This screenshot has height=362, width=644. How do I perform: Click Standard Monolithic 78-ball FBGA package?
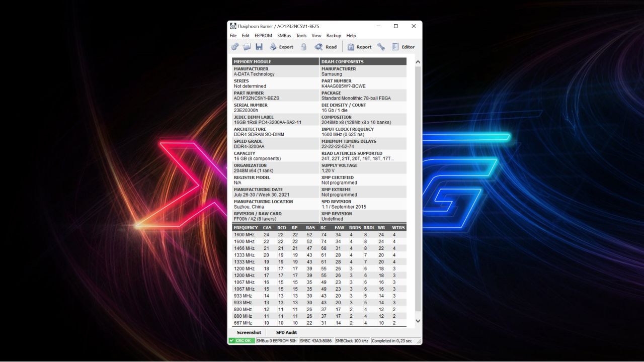(x=356, y=98)
